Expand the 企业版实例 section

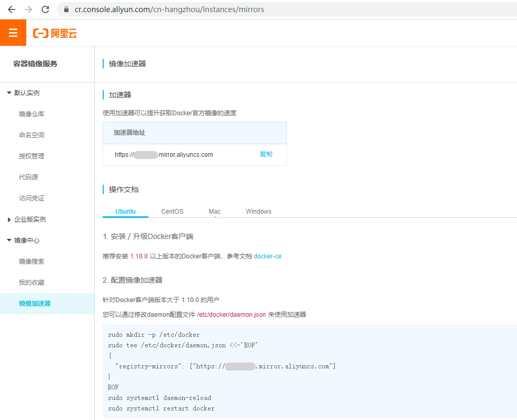coord(9,219)
